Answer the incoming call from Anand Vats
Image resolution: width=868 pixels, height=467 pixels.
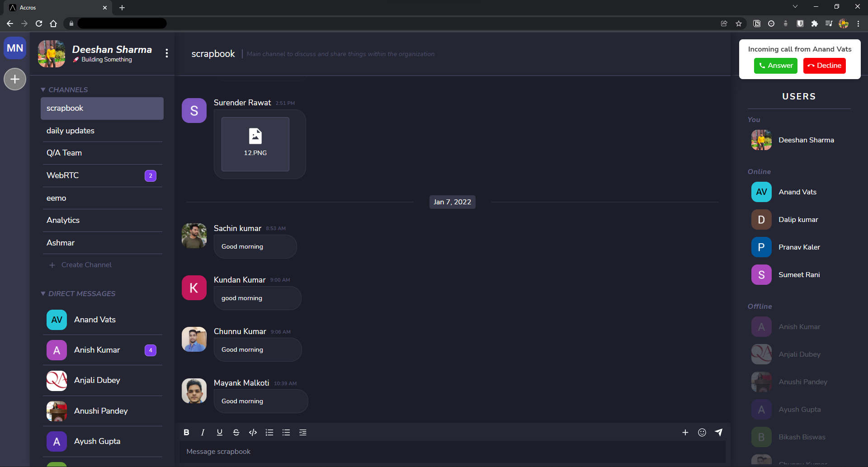click(775, 66)
